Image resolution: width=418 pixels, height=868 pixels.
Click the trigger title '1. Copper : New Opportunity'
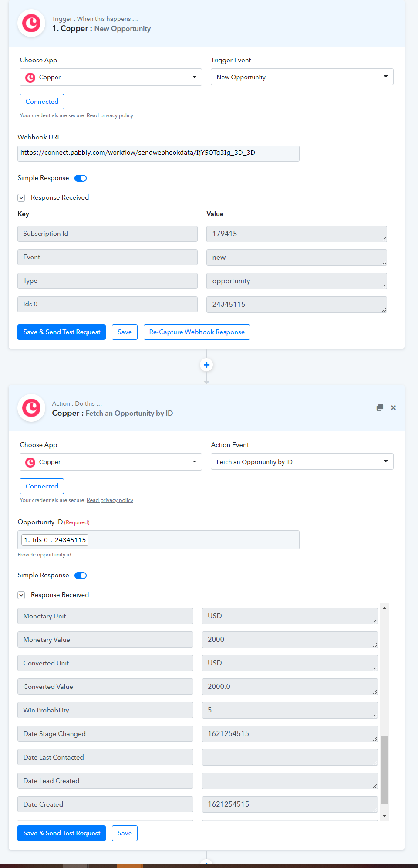point(101,28)
